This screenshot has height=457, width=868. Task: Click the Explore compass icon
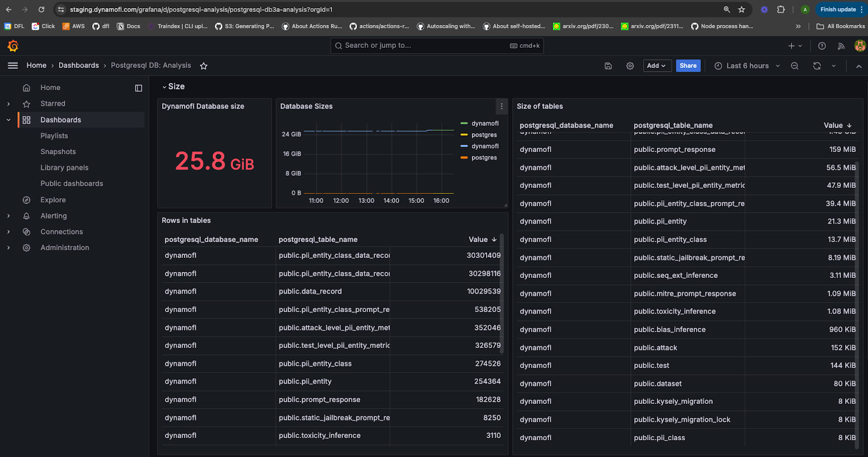pos(27,200)
